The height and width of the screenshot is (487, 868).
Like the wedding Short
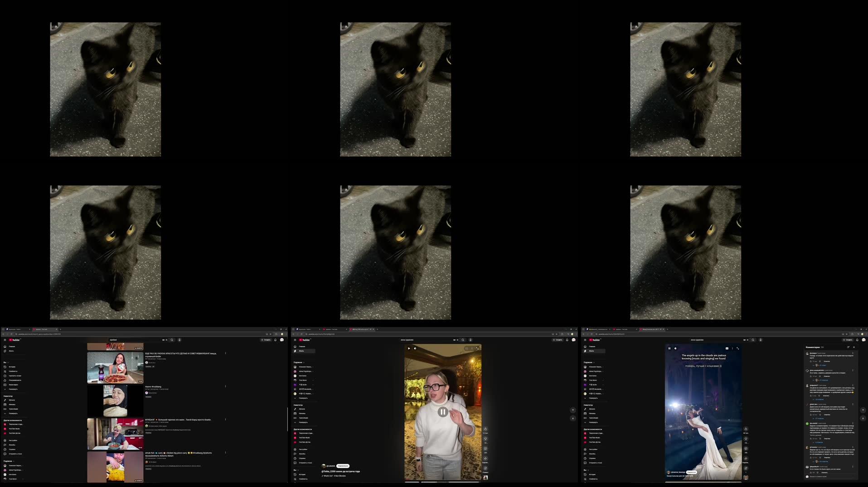coord(746,429)
